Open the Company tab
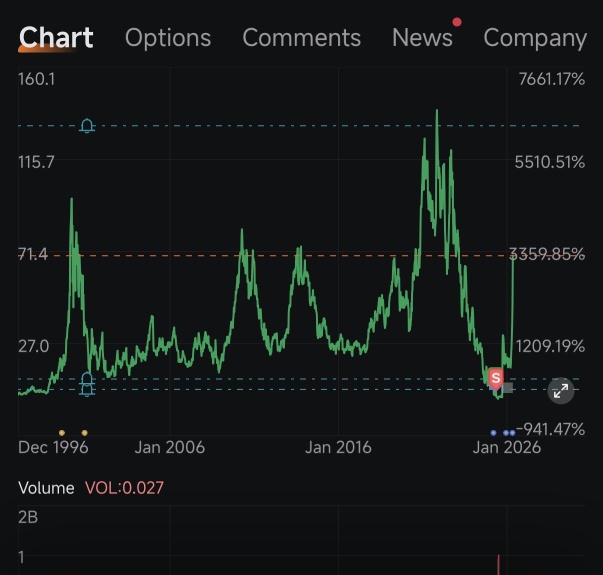 pos(535,38)
